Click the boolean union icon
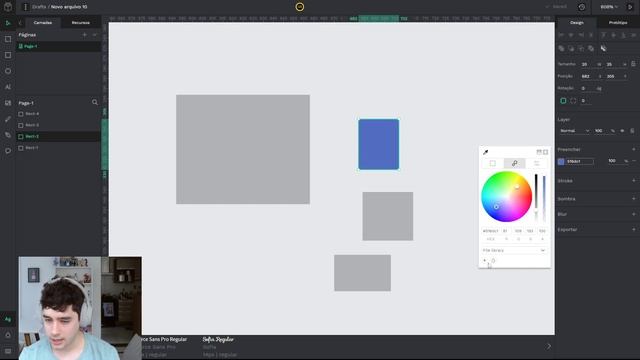The image size is (640, 360). pos(561,49)
